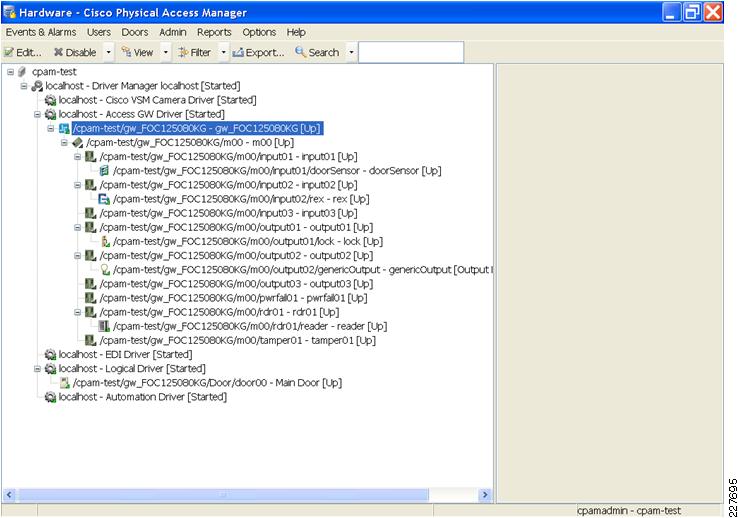Click the Automation Driver gear icon
This screenshot has width=738, height=518.
pyautogui.click(x=50, y=397)
